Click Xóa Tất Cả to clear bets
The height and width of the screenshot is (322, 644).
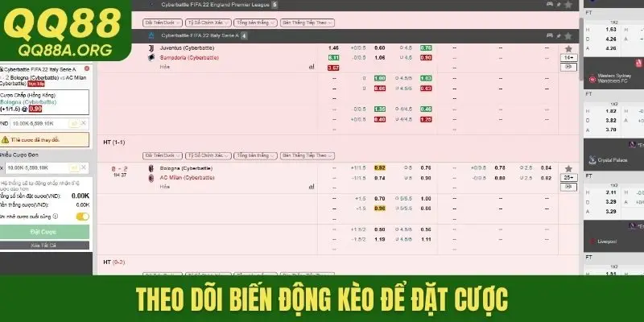43,246
